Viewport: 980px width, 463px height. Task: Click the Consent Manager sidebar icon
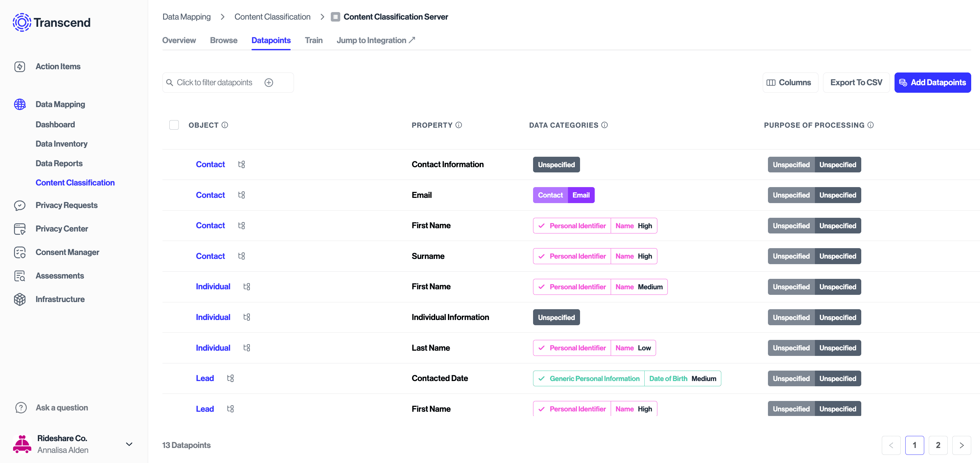[20, 252]
